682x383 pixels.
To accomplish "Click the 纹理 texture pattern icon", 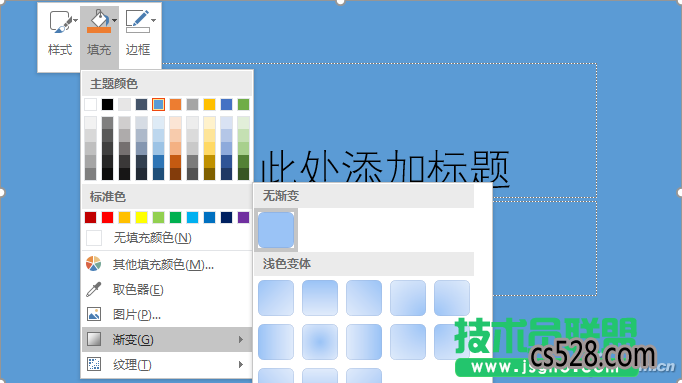I will pyautogui.click(x=94, y=364).
